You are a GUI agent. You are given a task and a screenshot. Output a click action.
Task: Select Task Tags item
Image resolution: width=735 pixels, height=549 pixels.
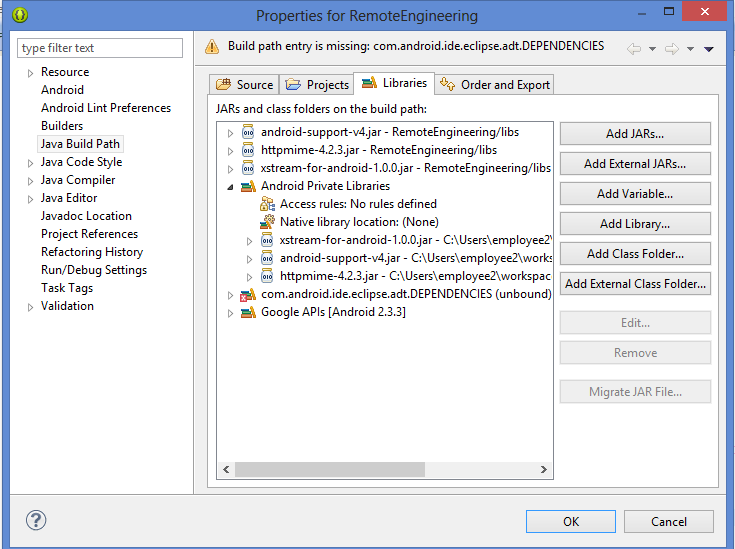[x=67, y=288]
